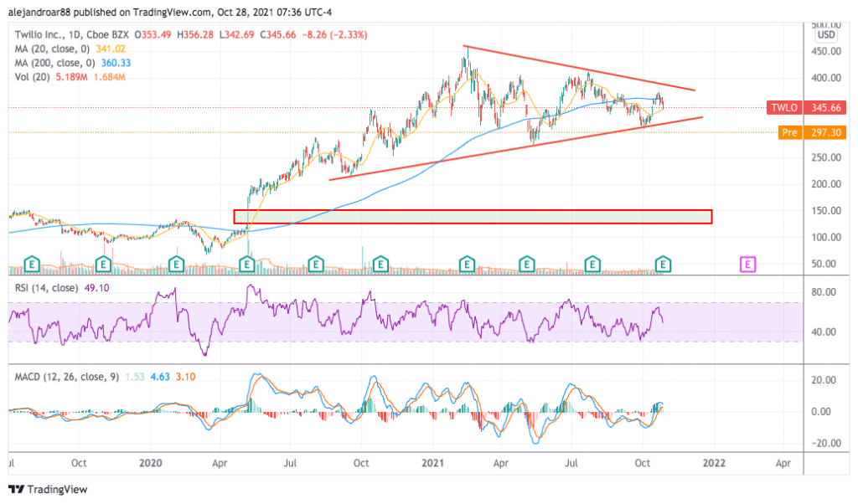Click the earnings marker for August 2019
858x504 pixels.
coord(32,265)
